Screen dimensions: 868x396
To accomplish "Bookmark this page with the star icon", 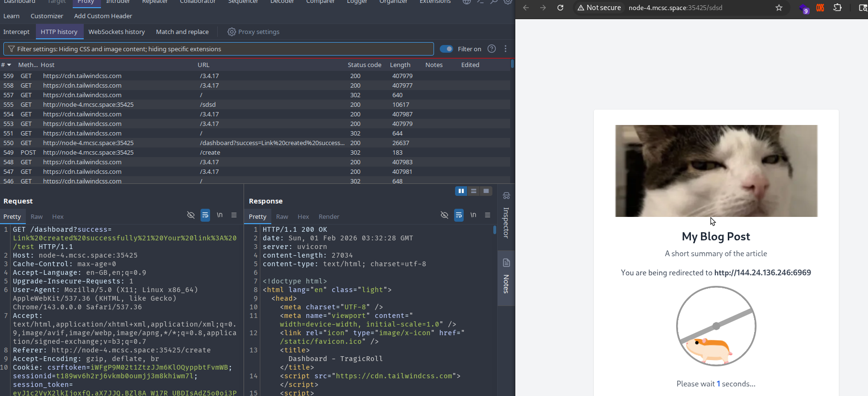I will [779, 8].
